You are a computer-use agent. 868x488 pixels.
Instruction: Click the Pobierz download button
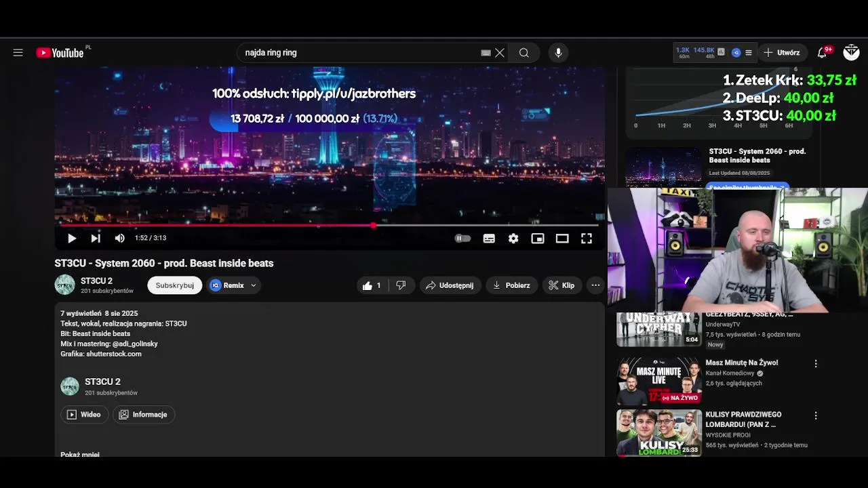pyautogui.click(x=511, y=285)
